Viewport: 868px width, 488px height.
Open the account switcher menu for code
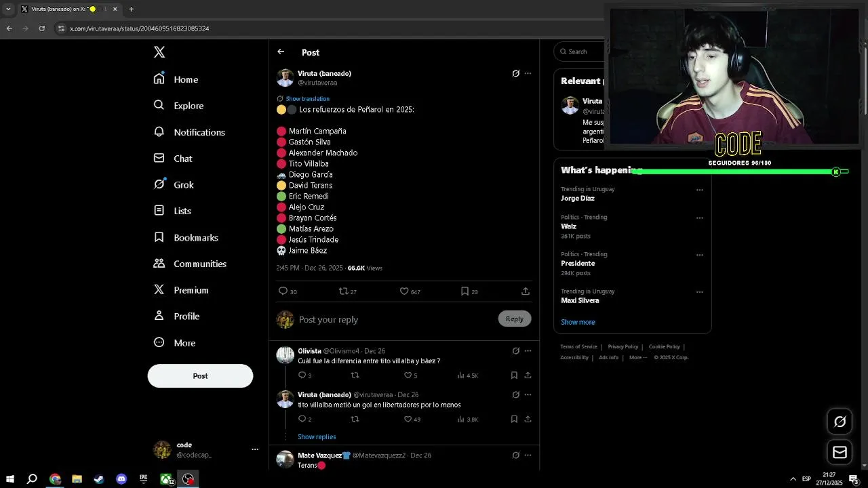click(x=255, y=449)
